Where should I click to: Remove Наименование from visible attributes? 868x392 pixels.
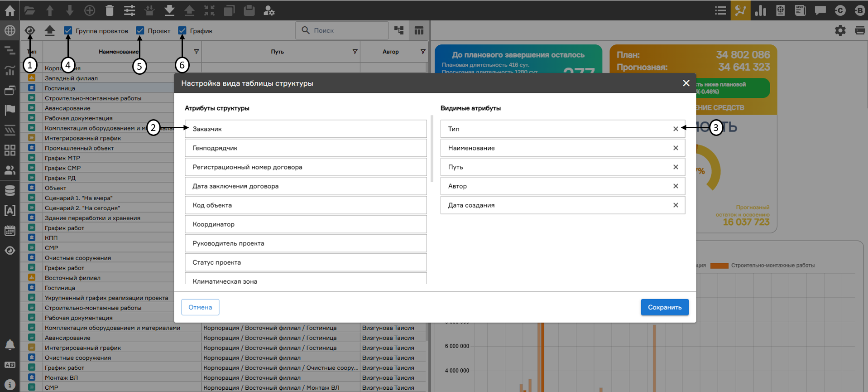tap(676, 148)
